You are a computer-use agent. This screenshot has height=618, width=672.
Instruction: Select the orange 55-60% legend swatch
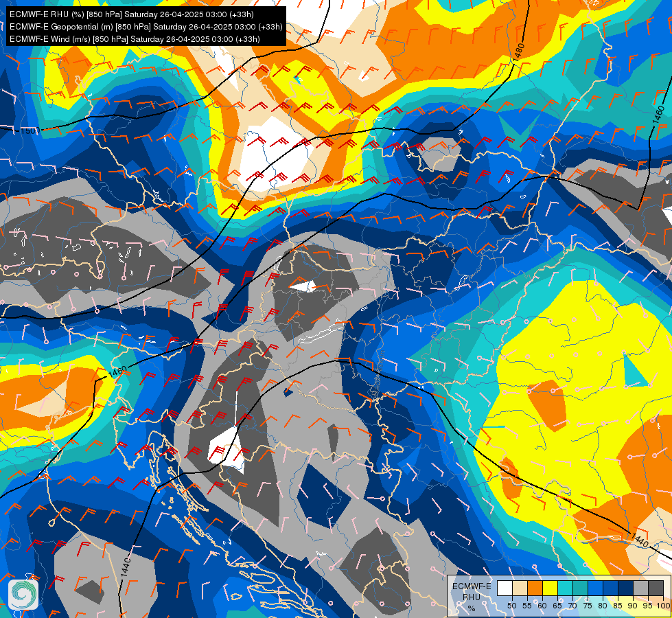point(535,588)
